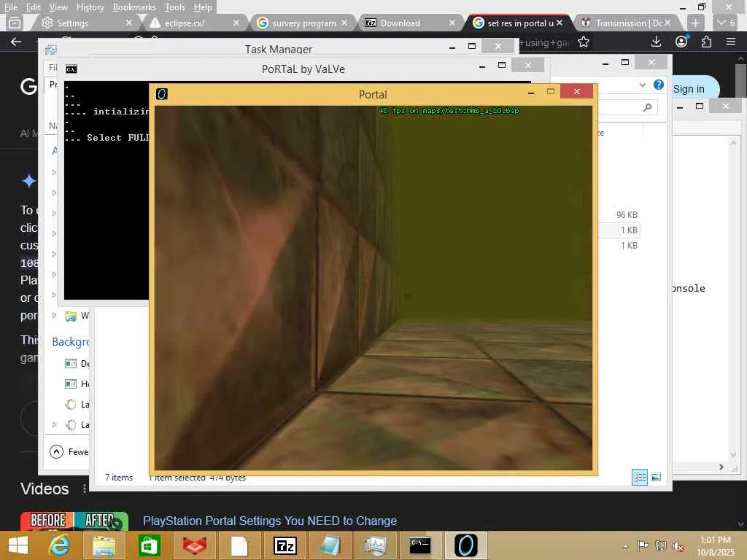The height and width of the screenshot is (560, 747).
Task: Click the browser back arrow
Action: (16, 42)
